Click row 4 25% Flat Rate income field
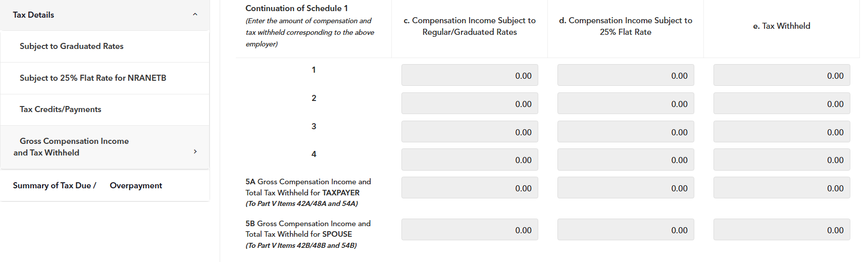Image resolution: width=868 pixels, height=262 pixels. [626, 160]
